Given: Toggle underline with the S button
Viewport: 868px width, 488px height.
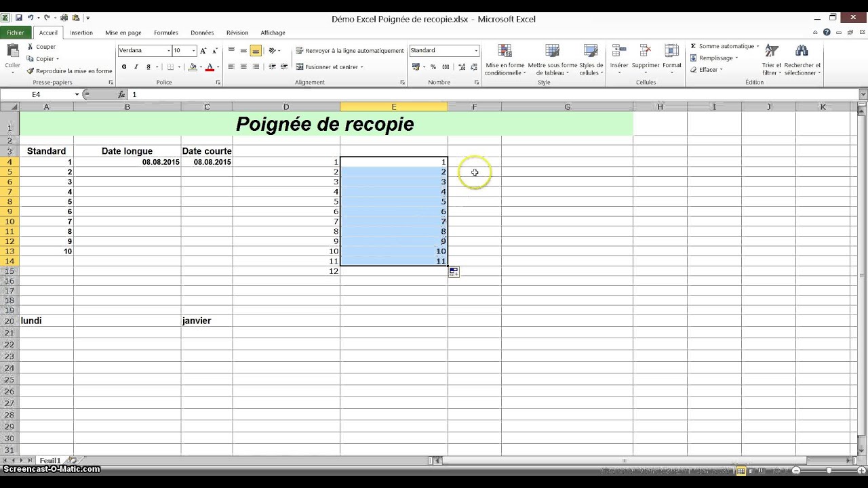Looking at the screenshot, I should tap(149, 67).
